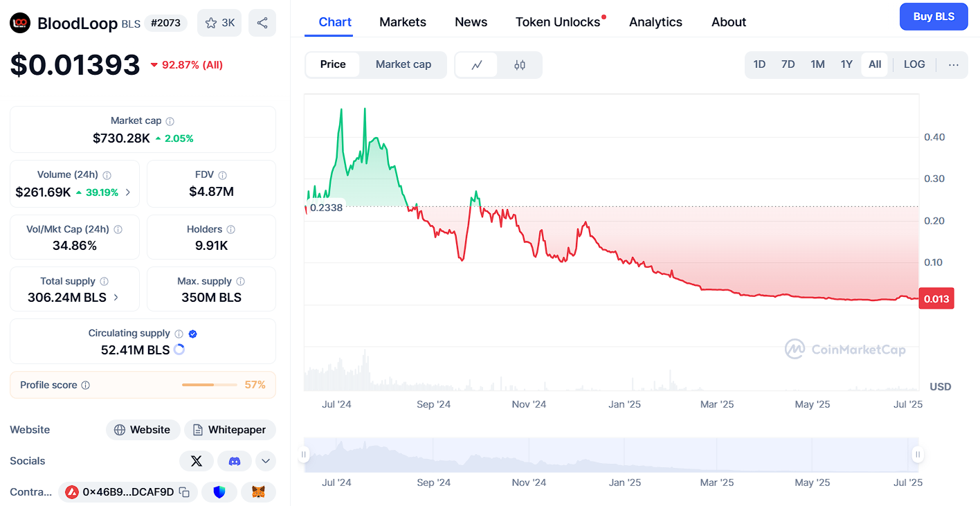
Task: Open Total supply info icon
Action: click(105, 281)
